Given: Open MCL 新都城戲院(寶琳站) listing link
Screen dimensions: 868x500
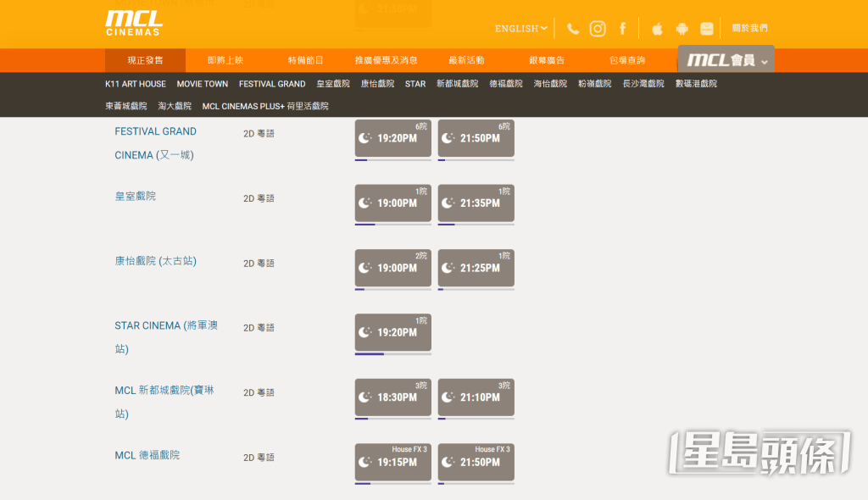Looking at the screenshot, I should (164, 402).
